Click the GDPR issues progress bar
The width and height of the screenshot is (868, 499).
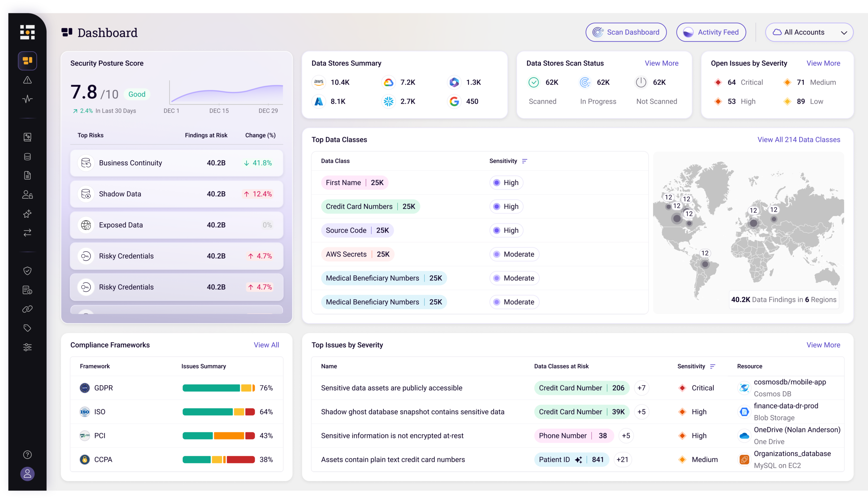tap(219, 388)
